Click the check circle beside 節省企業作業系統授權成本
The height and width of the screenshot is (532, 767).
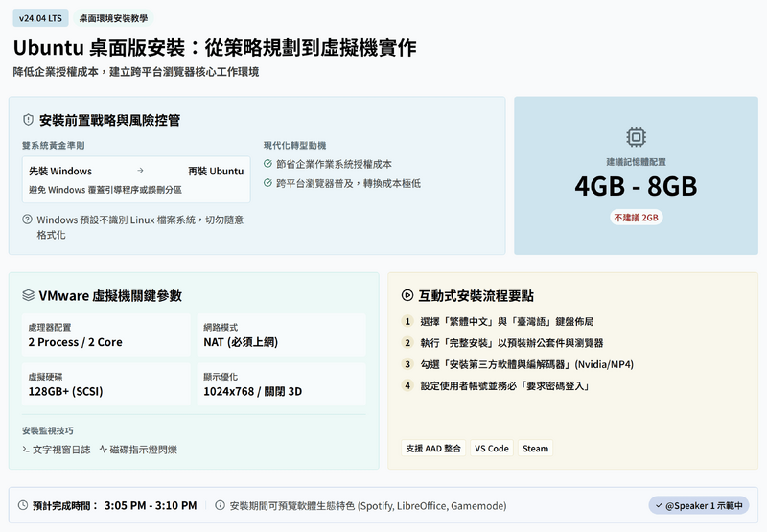tap(268, 164)
